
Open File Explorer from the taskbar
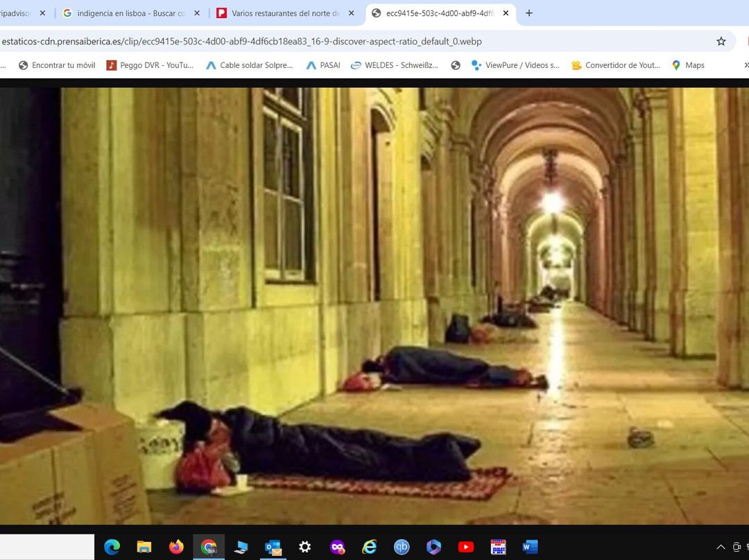pyautogui.click(x=144, y=547)
